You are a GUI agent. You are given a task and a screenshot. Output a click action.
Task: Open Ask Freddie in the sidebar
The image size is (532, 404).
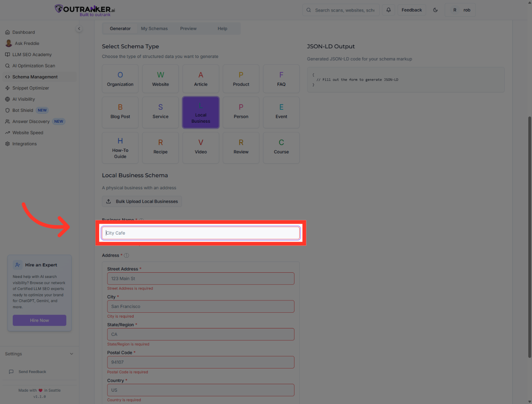coord(27,43)
